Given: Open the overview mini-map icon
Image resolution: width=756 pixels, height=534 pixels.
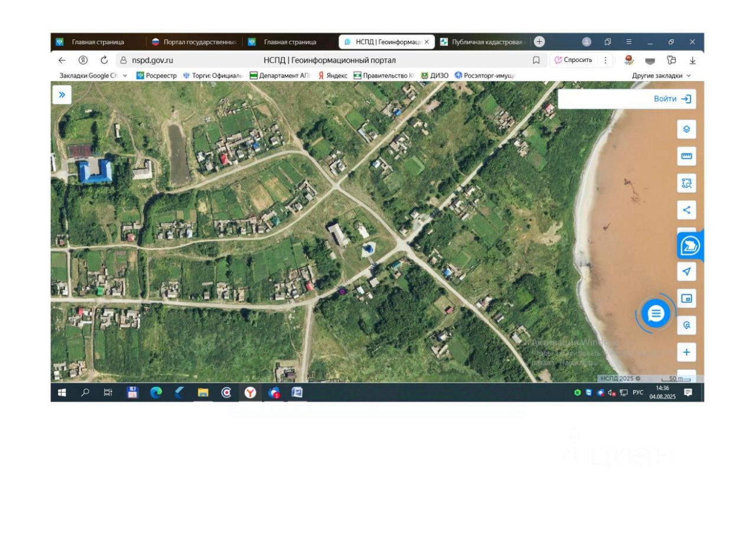Looking at the screenshot, I should pos(686,298).
